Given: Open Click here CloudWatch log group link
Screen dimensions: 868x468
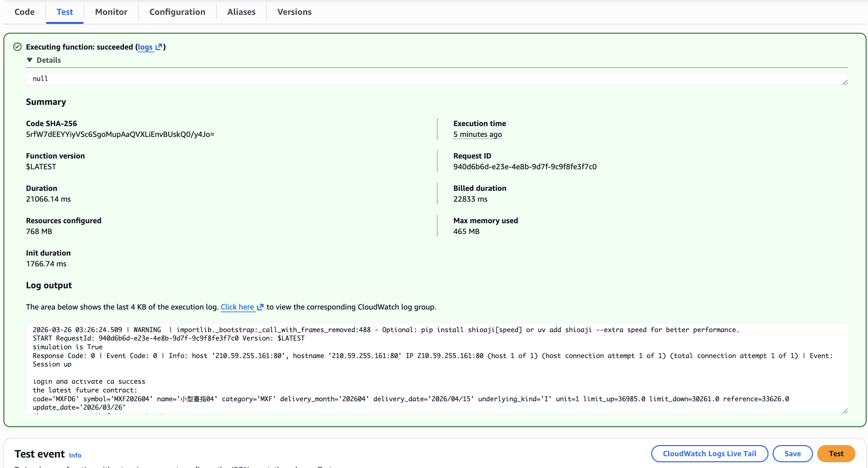Looking at the screenshot, I should [237, 307].
